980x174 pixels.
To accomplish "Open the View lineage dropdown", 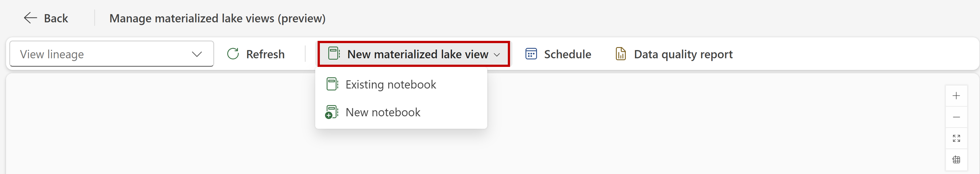I will 111,54.
